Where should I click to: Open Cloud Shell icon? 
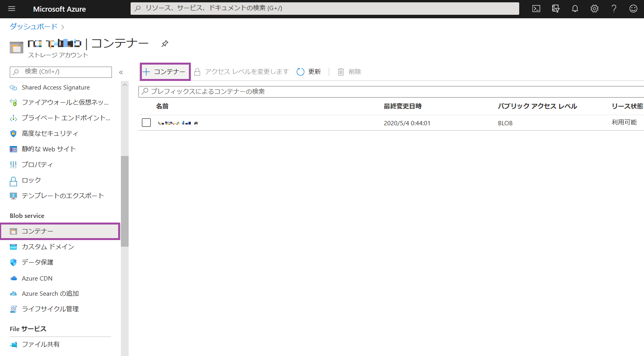[x=536, y=9]
